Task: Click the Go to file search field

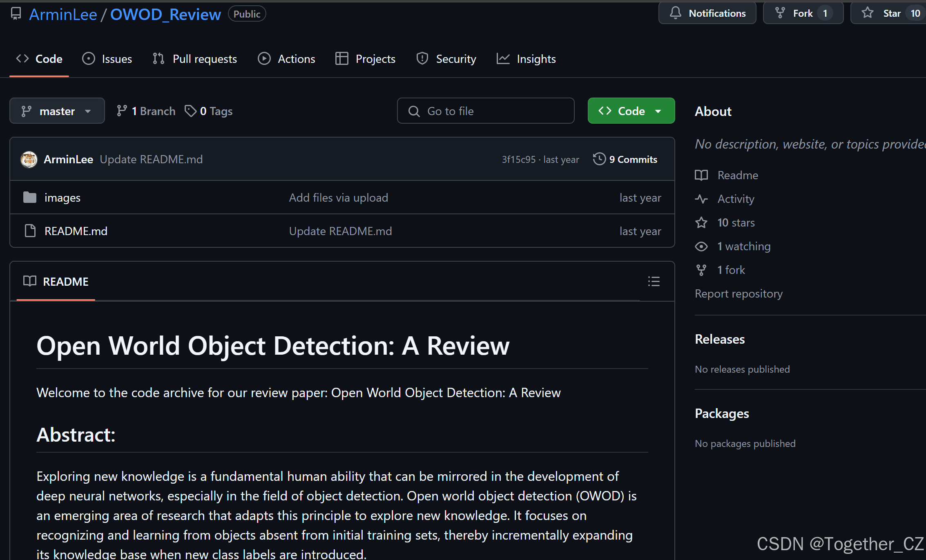Action: 485,111
